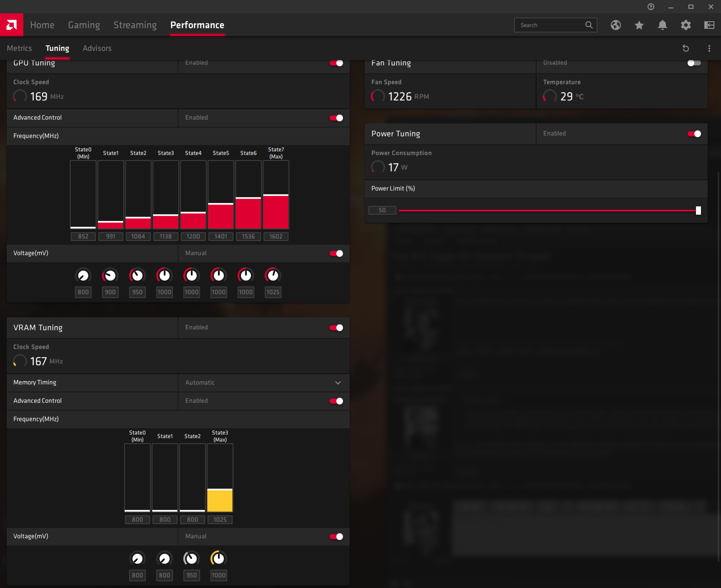Open favorites star icon
This screenshot has height=588, width=721.
(639, 25)
